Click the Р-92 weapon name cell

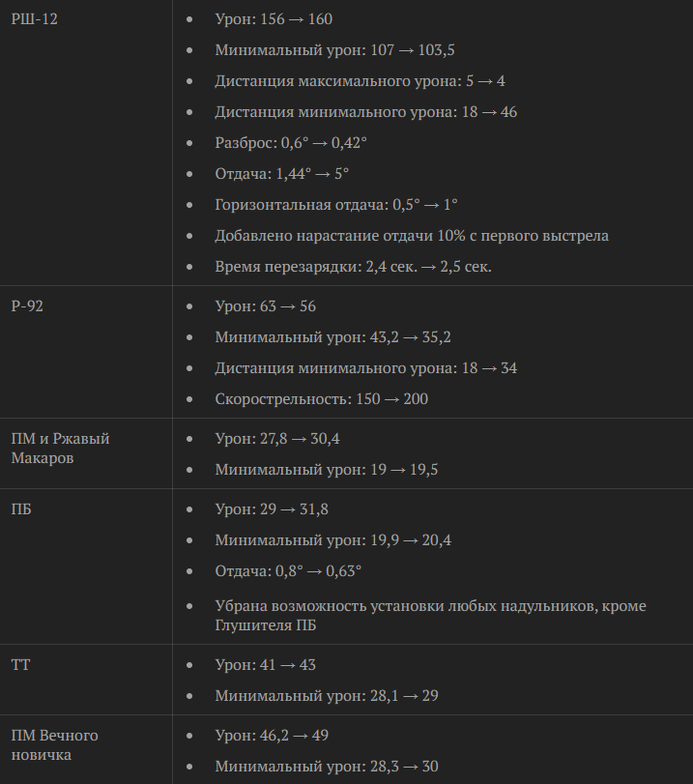coord(27,306)
